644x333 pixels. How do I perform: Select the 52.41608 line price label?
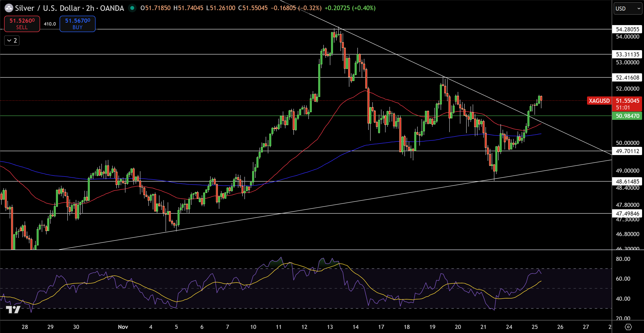627,77
